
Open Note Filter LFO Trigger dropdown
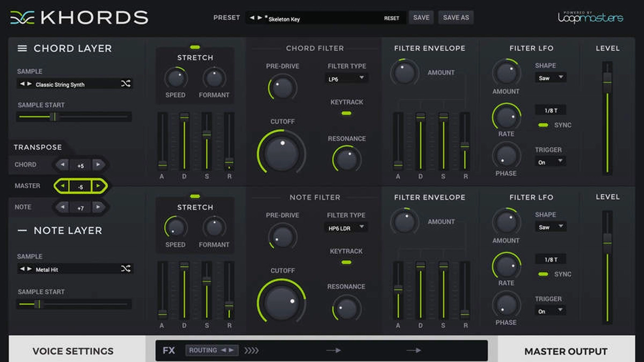coord(550,311)
